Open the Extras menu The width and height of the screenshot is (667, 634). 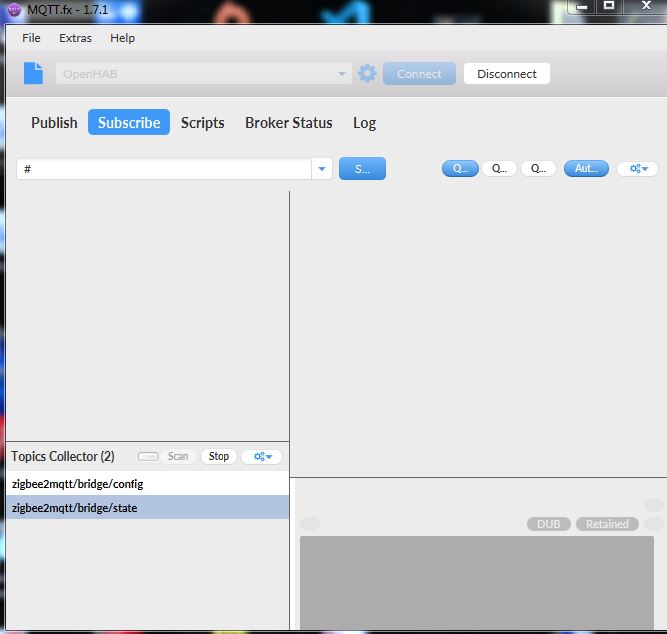point(75,38)
